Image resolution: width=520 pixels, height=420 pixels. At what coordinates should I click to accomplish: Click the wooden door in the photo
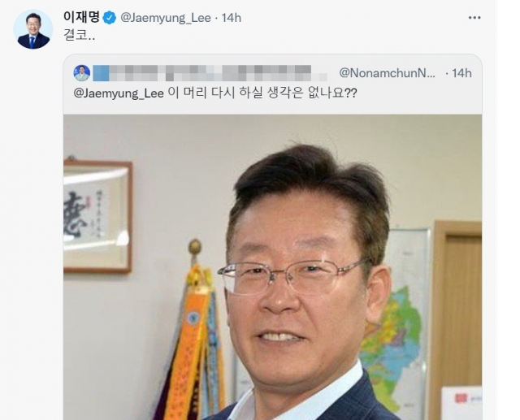[457, 318]
